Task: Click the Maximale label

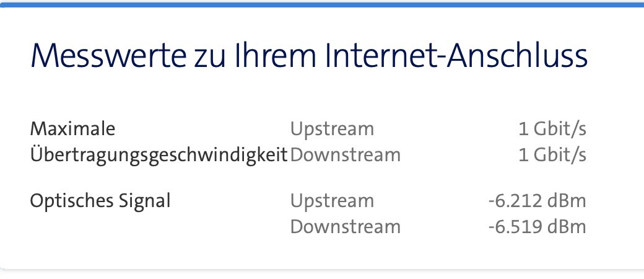Action: 72,129
